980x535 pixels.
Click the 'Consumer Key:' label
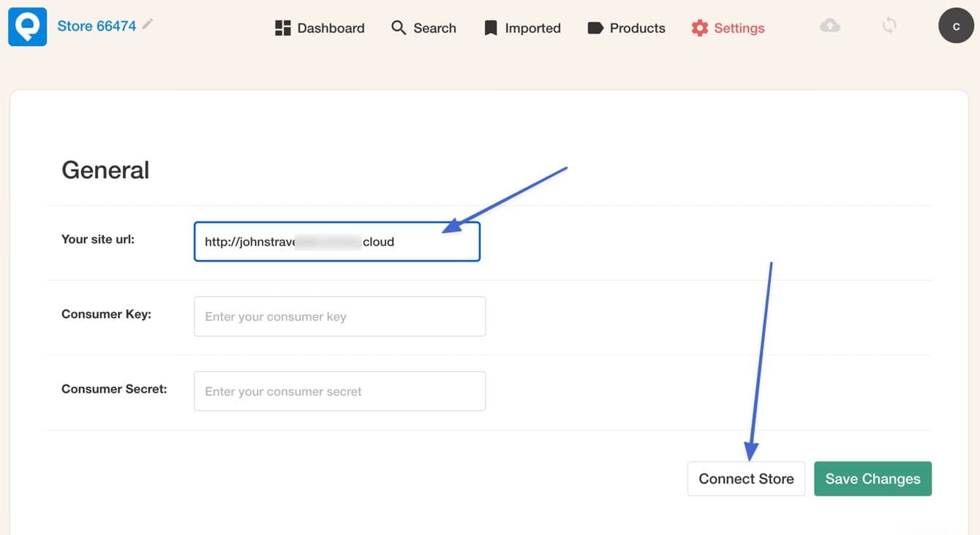(x=106, y=314)
